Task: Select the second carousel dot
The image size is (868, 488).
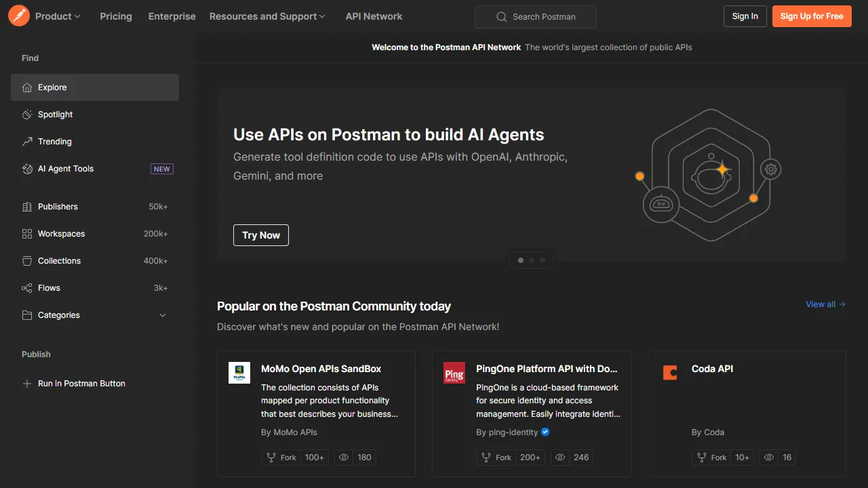Action: 532,260
